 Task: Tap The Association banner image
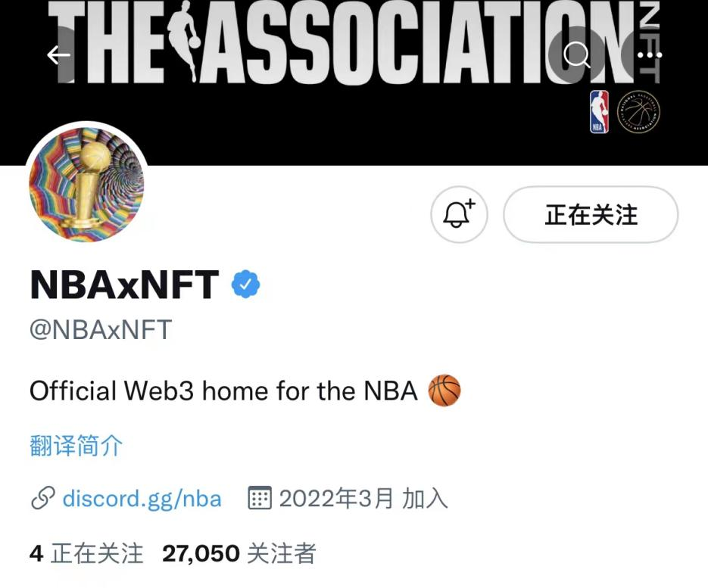point(354,82)
